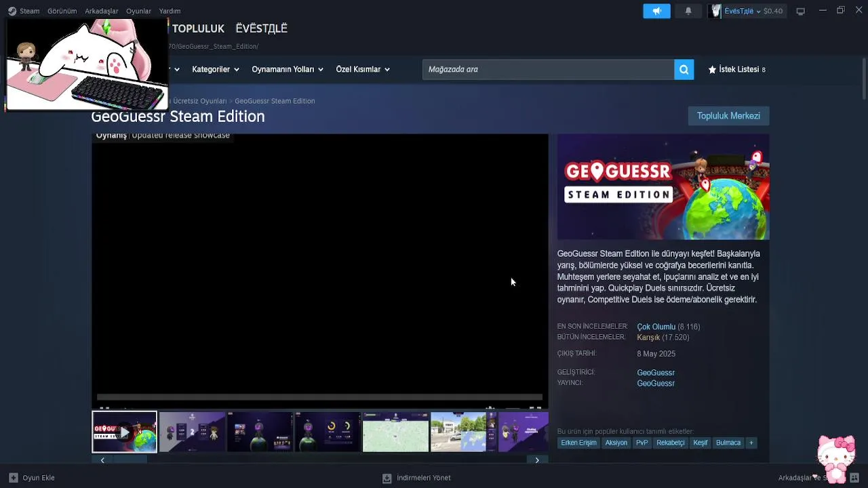Open the Topluluk Merkezi button

click(x=728, y=116)
